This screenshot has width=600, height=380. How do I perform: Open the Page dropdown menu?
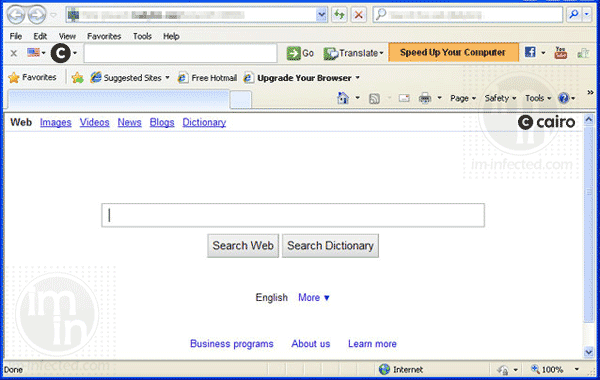[x=463, y=98]
